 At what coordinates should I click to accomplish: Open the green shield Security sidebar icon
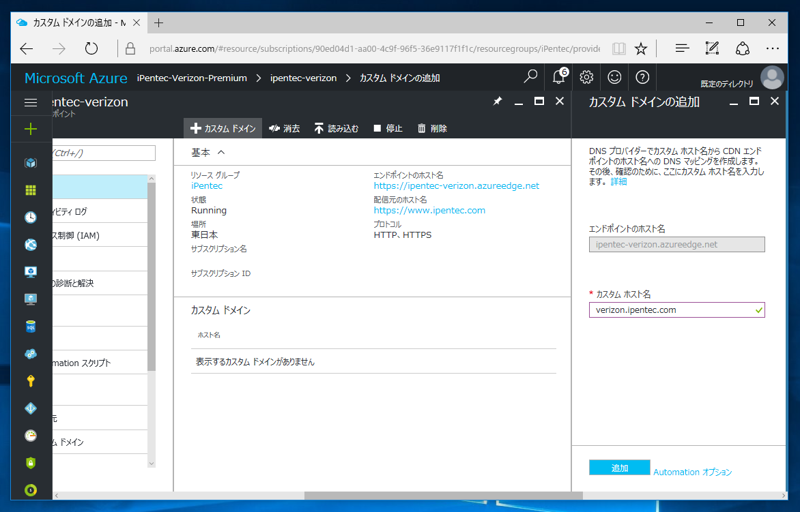pyautogui.click(x=31, y=463)
